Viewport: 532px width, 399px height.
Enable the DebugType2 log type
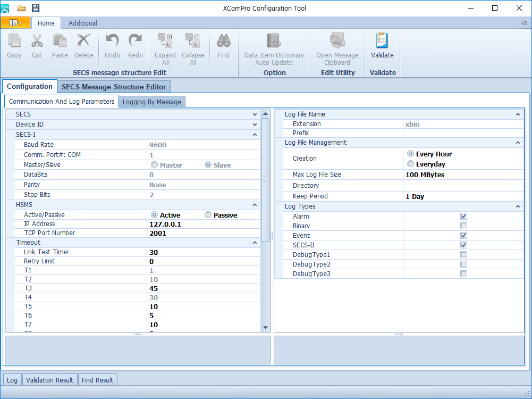463,264
